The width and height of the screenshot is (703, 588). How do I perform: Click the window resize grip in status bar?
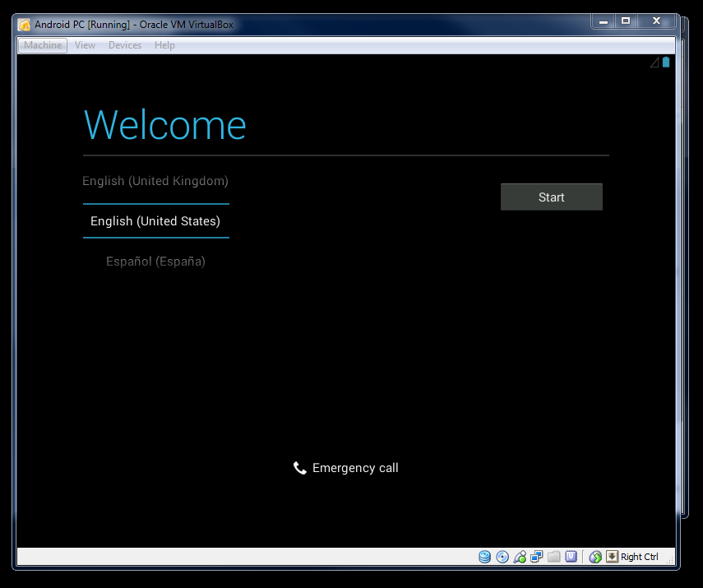point(670,559)
